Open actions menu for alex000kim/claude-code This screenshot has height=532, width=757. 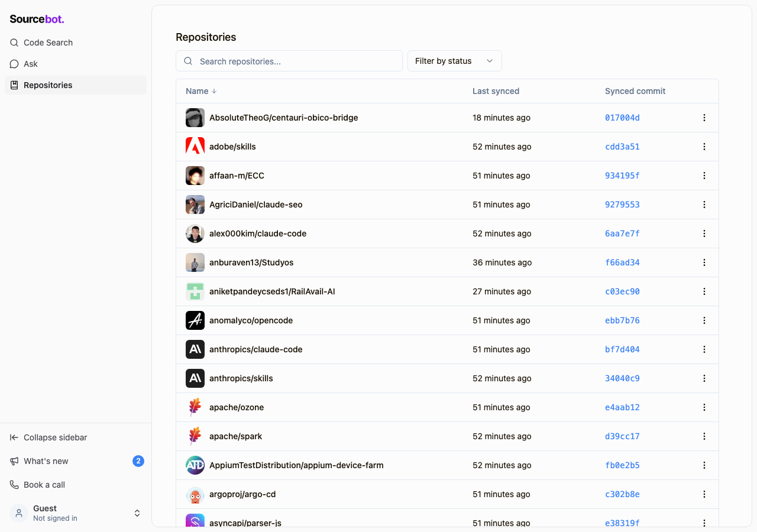pyautogui.click(x=704, y=233)
